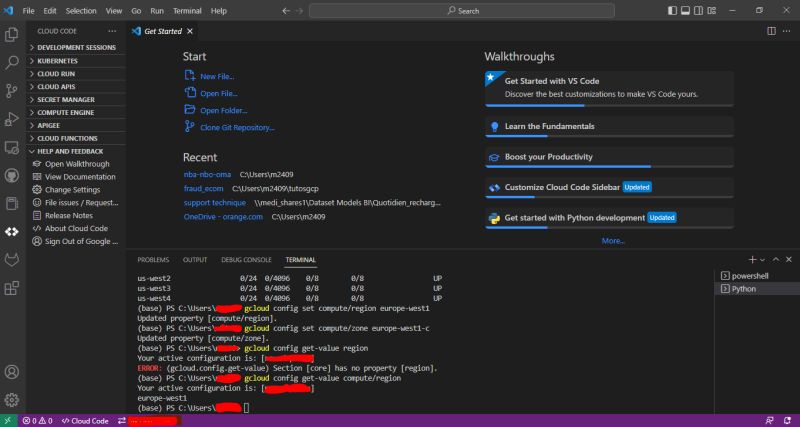
Task: Click More walkthroughs link
Action: coord(613,241)
